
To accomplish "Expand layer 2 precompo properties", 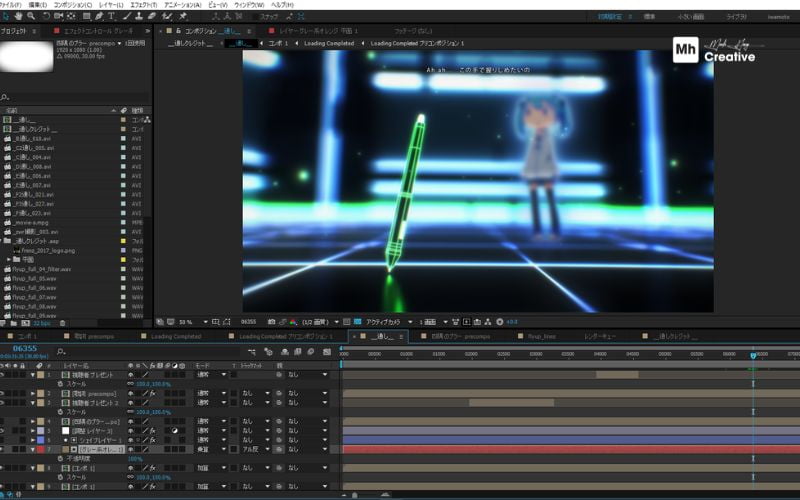I will [x=33, y=393].
